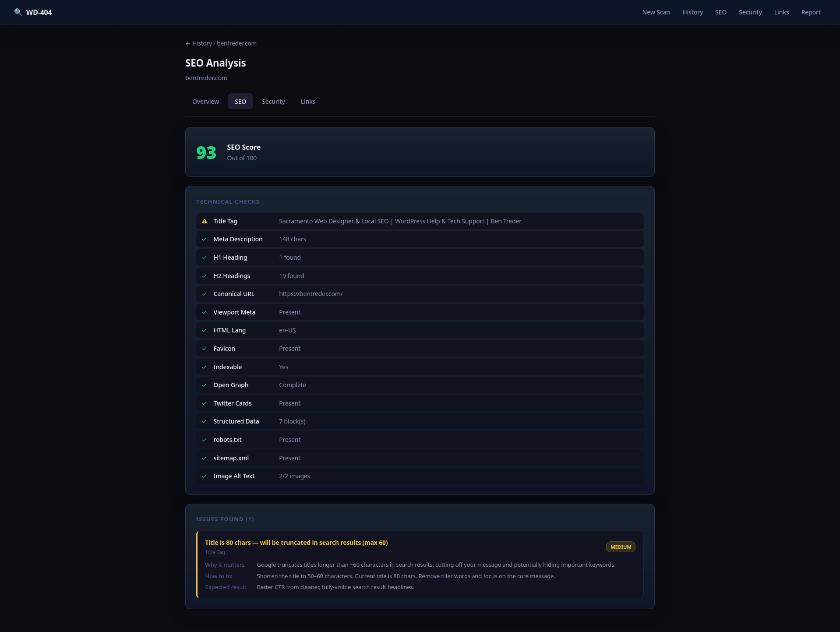Click the checkmark on H1 Heading row
The height and width of the screenshot is (632, 840).
tap(204, 258)
